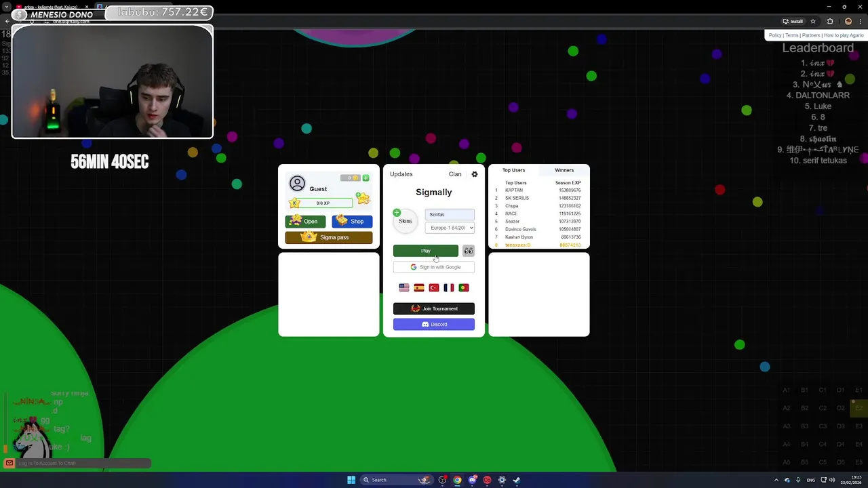Click Davinco Gavols leaderboard row

(538, 229)
